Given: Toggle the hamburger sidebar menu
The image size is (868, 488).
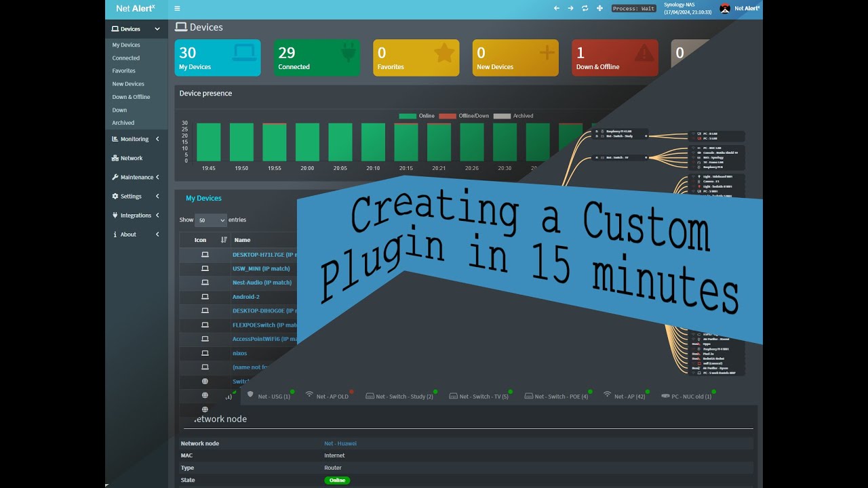Looking at the screenshot, I should tap(177, 8).
